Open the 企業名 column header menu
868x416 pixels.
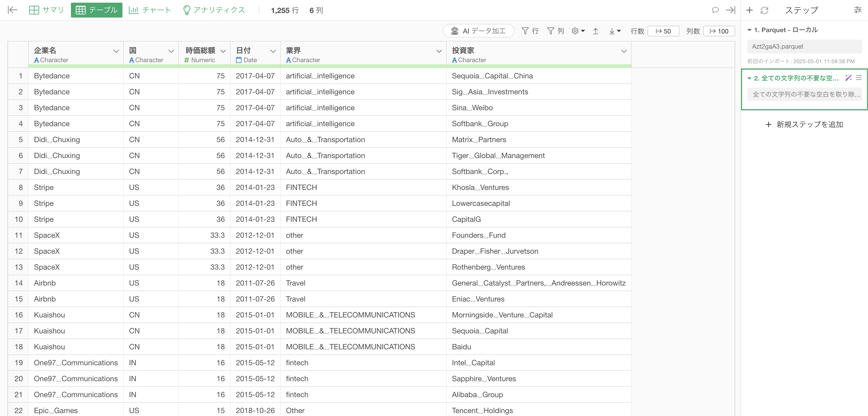click(116, 51)
